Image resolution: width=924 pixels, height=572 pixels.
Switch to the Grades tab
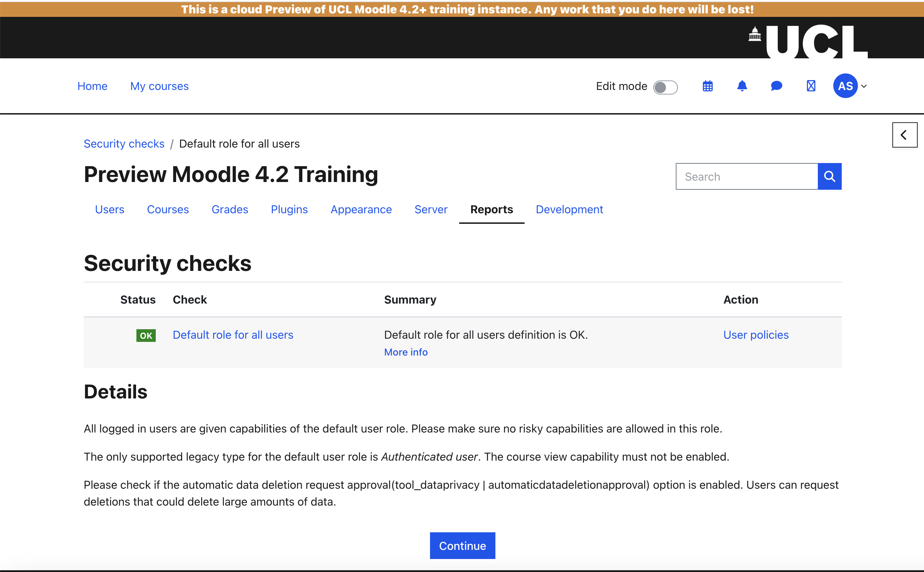click(x=230, y=210)
